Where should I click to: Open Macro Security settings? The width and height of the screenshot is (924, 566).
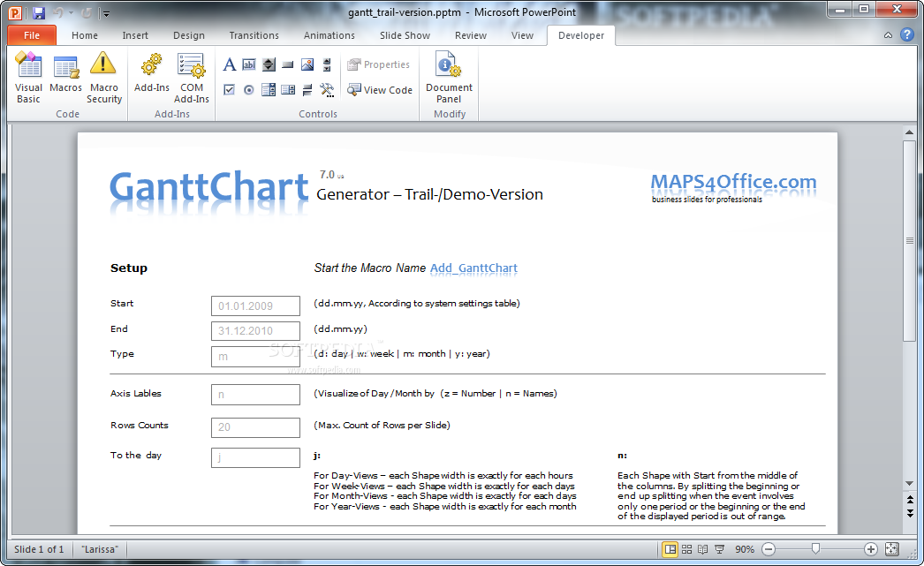(103, 77)
